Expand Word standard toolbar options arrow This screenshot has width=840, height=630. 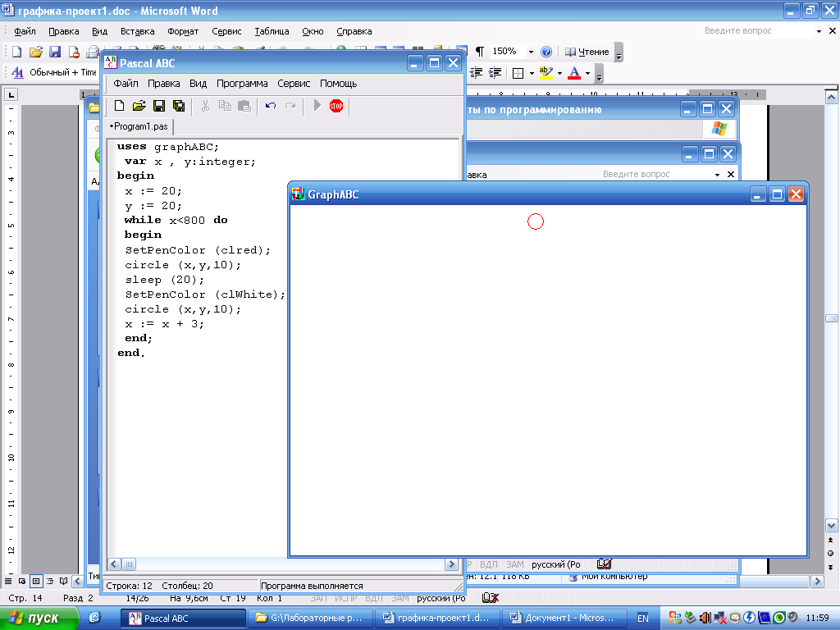pyautogui.click(x=619, y=52)
